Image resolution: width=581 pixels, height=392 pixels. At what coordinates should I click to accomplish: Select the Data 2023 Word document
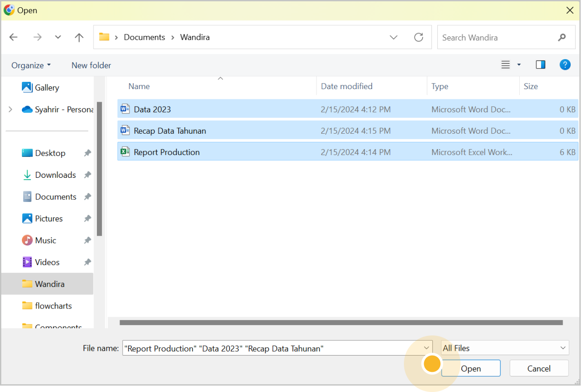coord(152,109)
